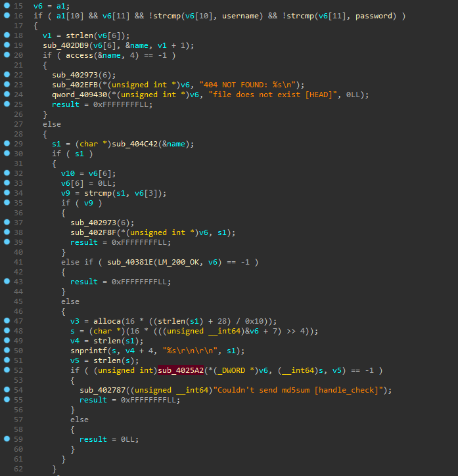This screenshot has width=458, height=476.
Task: Select "404 NOT FOUND: %s\n" string
Action: pyautogui.click(x=248, y=85)
